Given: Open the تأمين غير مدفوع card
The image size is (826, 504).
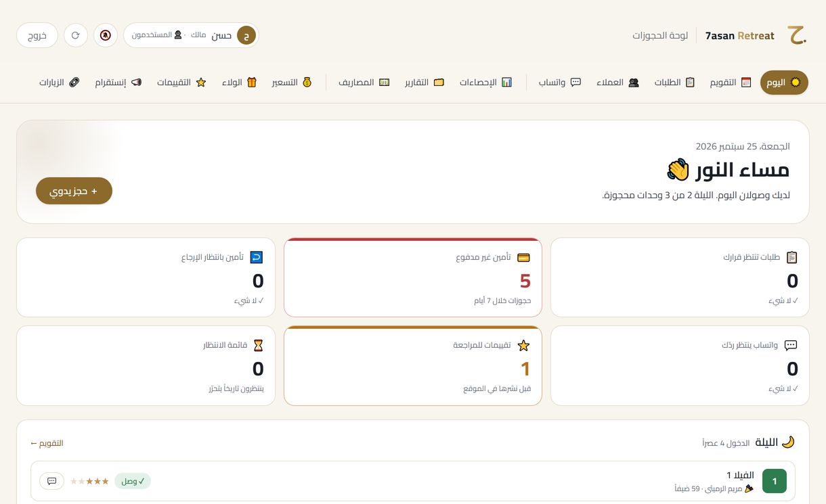Looking at the screenshot, I should click(413, 277).
